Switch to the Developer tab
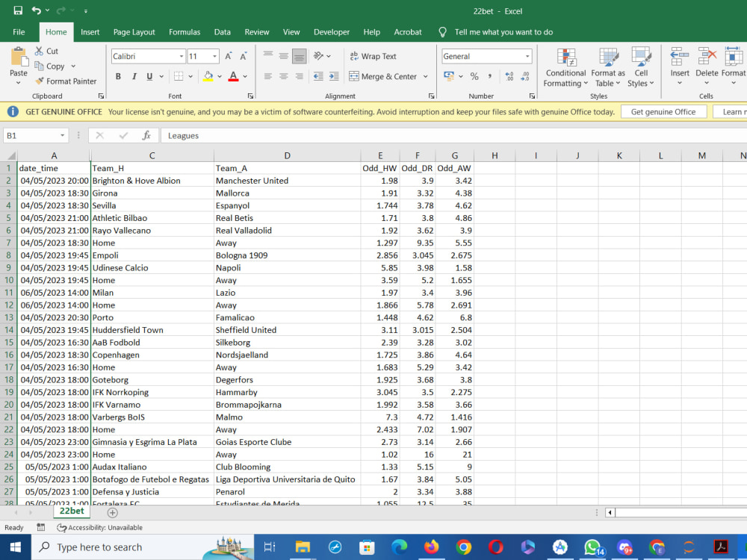Screen dimensions: 747x560 [x=332, y=32]
